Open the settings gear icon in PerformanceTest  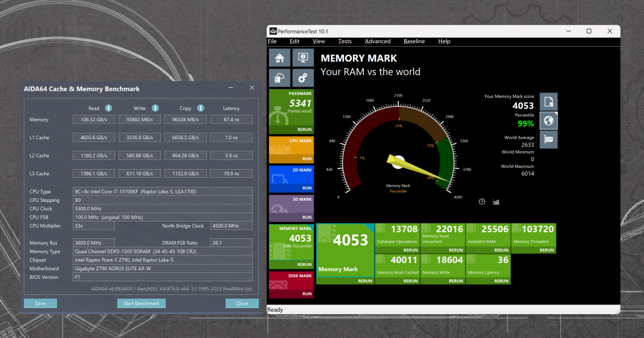point(303,78)
